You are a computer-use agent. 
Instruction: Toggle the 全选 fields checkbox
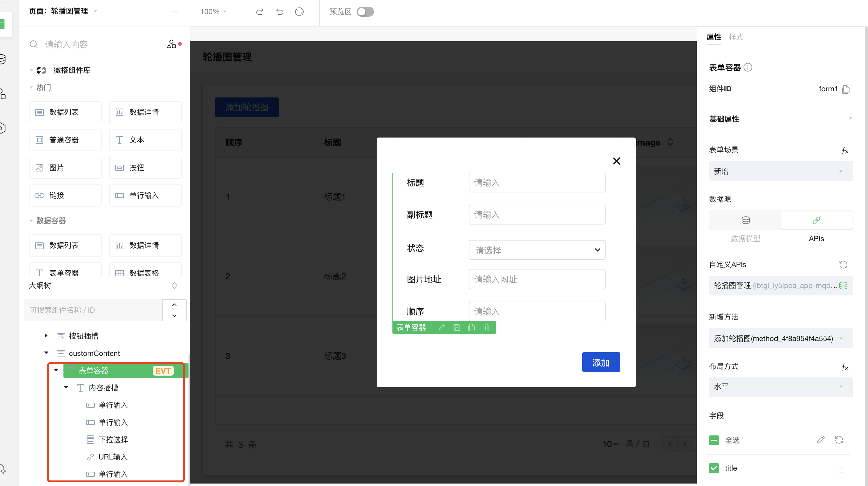pos(714,440)
